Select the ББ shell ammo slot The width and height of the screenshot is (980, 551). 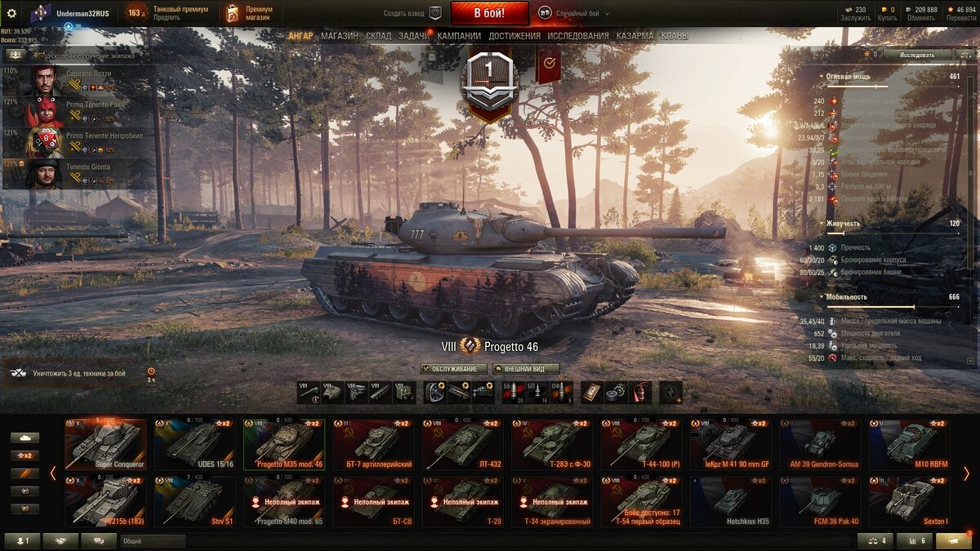(514, 392)
